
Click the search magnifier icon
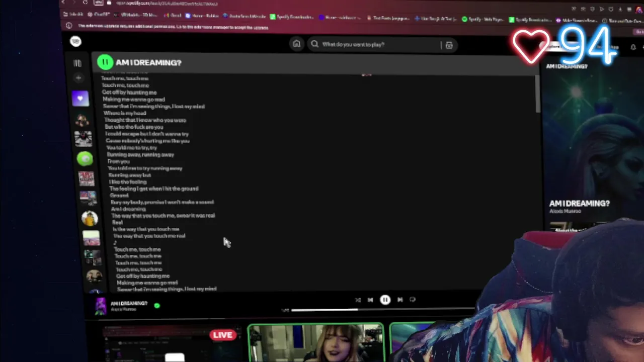coord(314,44)
